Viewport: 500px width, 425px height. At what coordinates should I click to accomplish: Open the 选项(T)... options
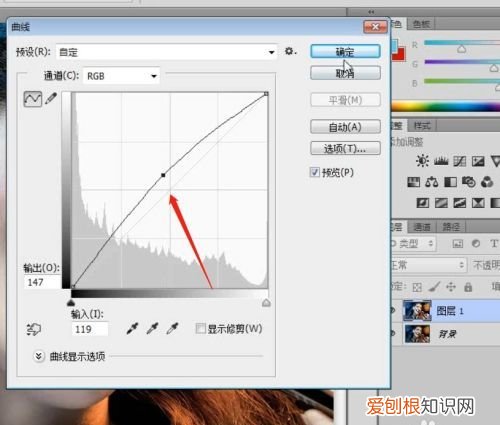[x=345, y=148]
